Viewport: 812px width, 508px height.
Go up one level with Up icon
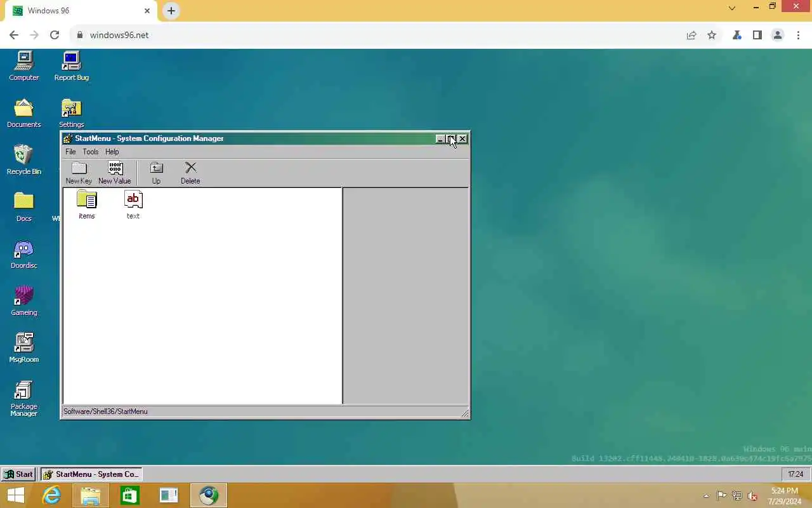[156, 173]
